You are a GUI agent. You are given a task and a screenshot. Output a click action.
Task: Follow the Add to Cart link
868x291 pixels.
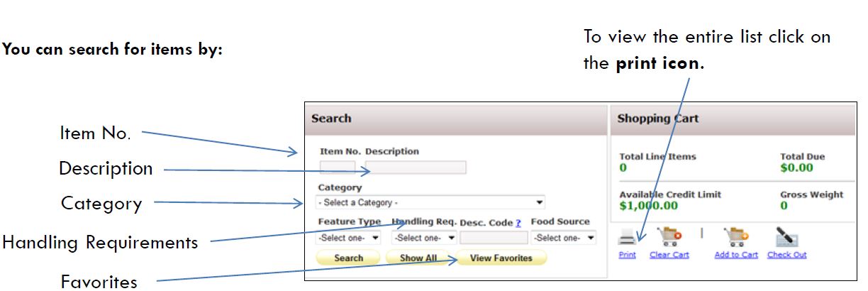pos(736,255)
